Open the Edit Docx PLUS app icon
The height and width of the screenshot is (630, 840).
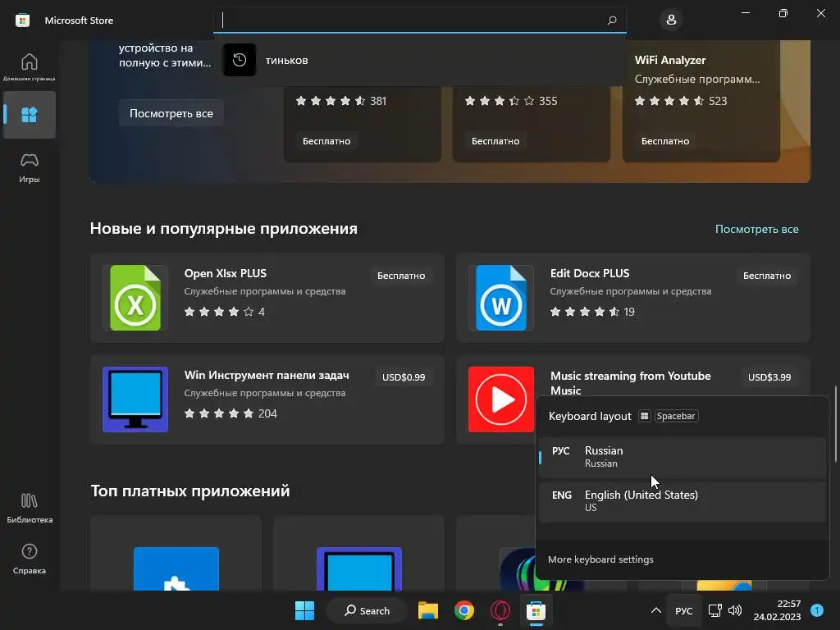501,298
